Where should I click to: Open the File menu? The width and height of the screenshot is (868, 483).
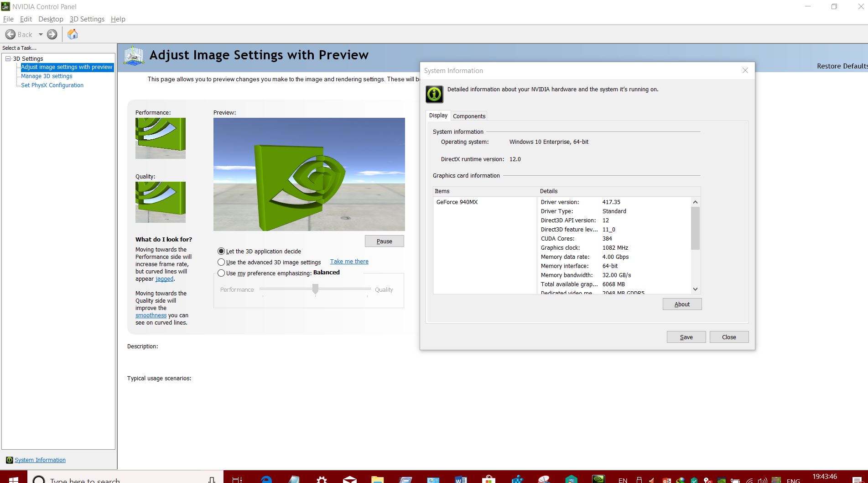[x=8, y=19]
